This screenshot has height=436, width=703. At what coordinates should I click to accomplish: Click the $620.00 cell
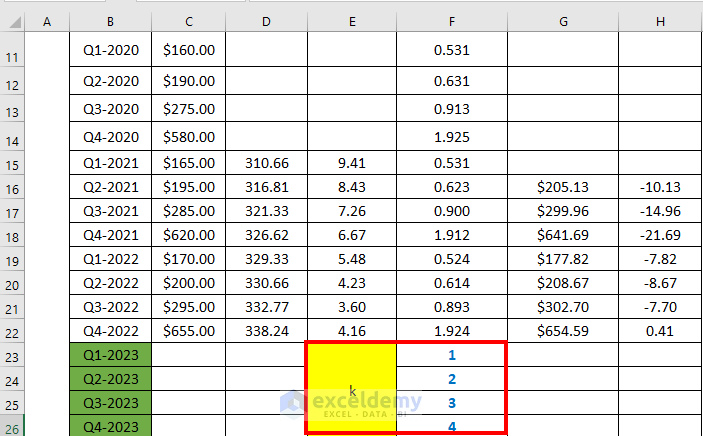pos(189,235)
